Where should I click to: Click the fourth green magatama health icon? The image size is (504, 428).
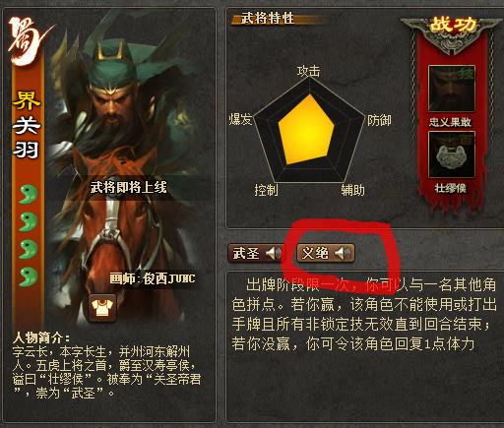[x=28, y=276]
